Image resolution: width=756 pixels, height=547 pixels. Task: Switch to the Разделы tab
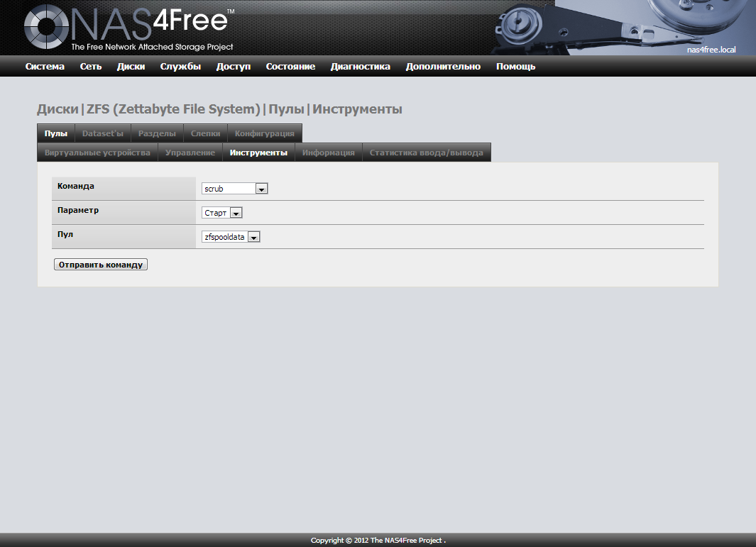[x=157, y=133]
